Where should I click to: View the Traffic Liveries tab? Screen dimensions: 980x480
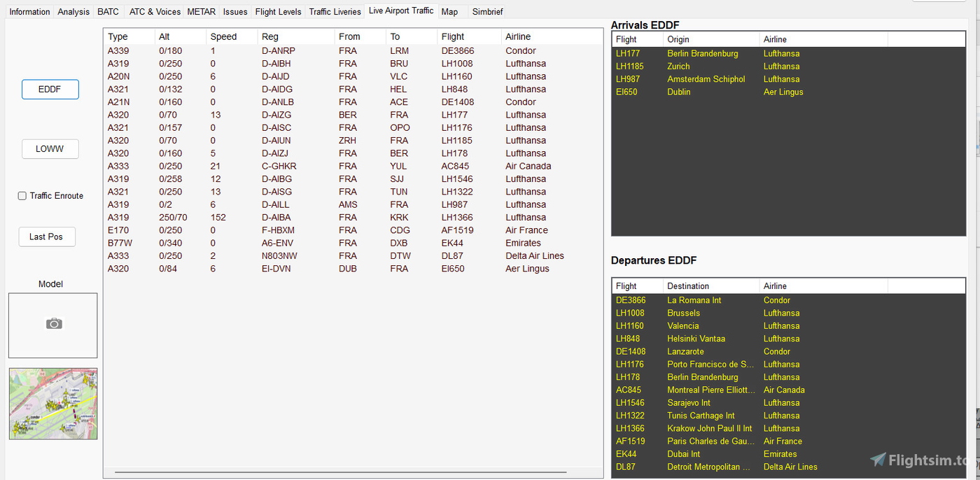(335, 11)
